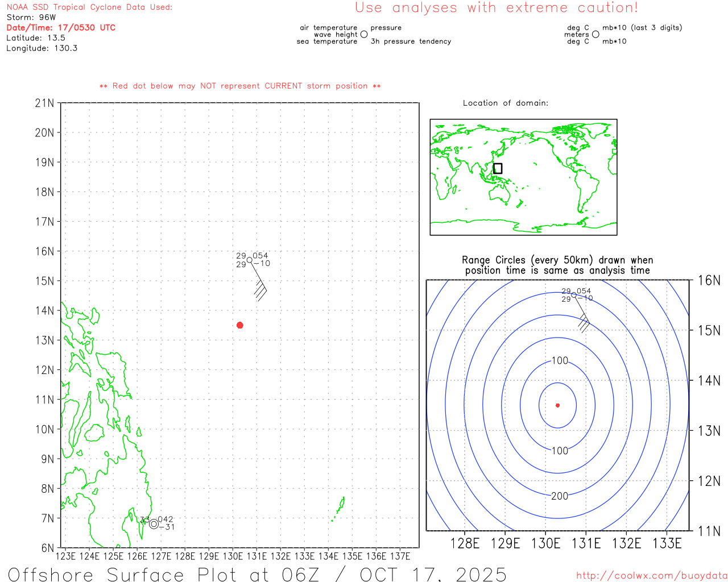Click the 200 km range circle label
The width and height of the screenshot is (728, 582).
coord(560,496)
